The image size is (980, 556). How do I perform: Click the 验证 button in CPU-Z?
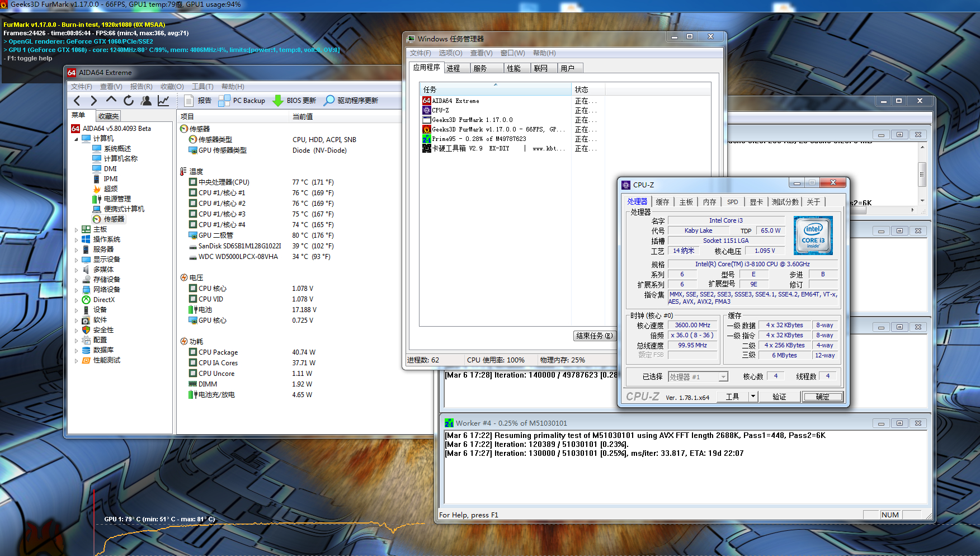click(779, 397)
